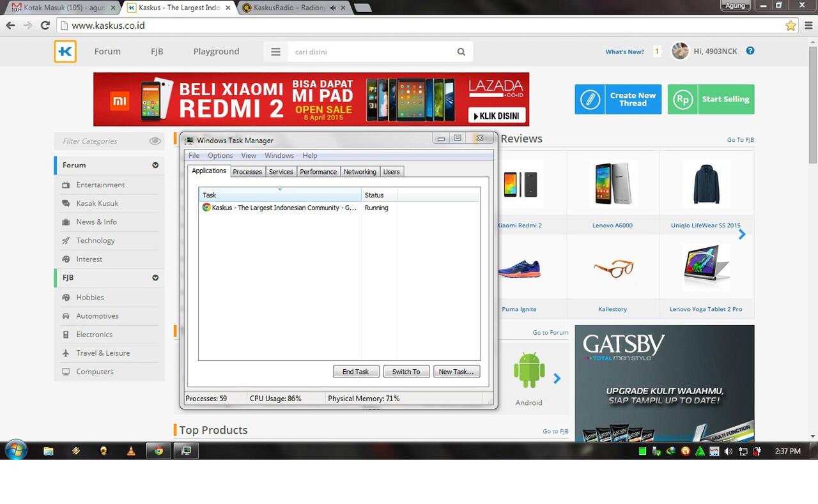The height and width of the screenshot is (504, 818).
Task: Open the File menu in Task Manager
Action: point(194,155)
